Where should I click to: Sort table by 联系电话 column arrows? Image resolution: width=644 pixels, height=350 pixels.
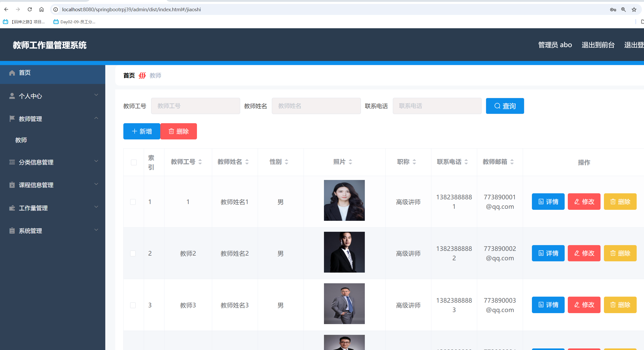[x=466, y=162]
